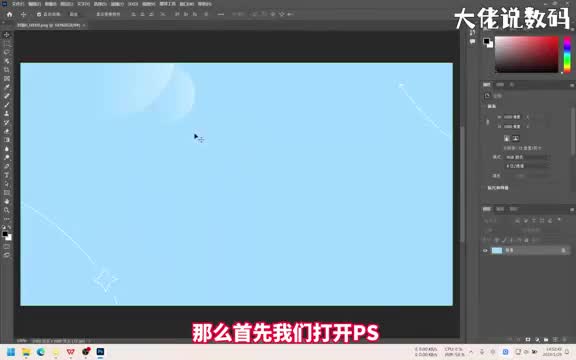This screenshot has height=360, width=576.
Task: Toggle layer filtering switch in Layers panel
Action: click(x=559, y=220)
